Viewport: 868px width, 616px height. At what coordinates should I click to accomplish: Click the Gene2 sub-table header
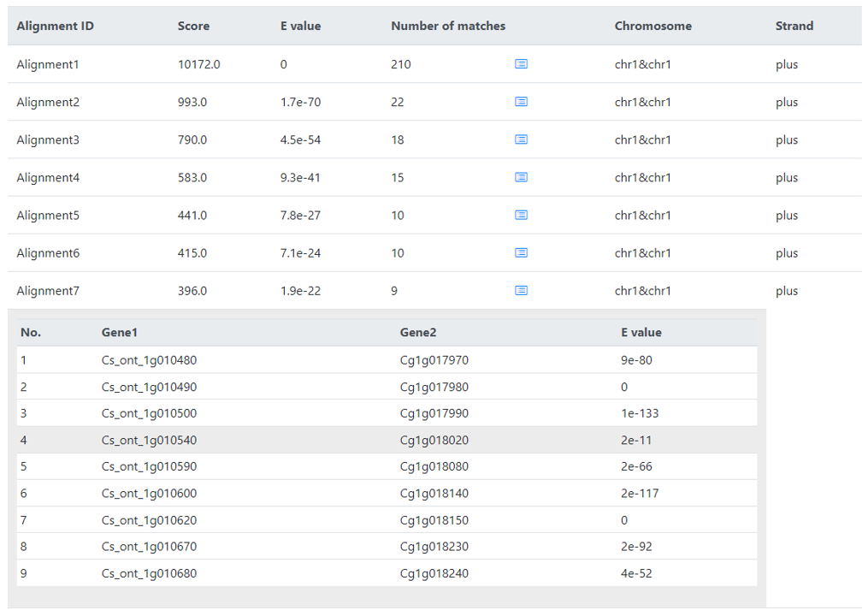tap(418, 332)
